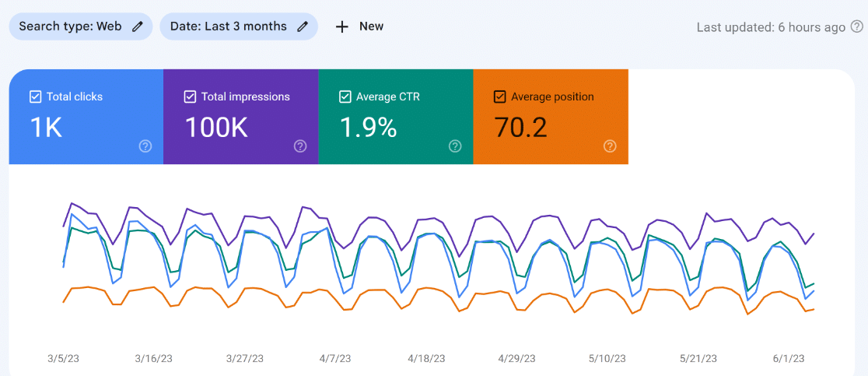Uncheck the Total clicks checkbox
Image resolution: width=868 pixels, height=376 pixels.
[35, 97]
